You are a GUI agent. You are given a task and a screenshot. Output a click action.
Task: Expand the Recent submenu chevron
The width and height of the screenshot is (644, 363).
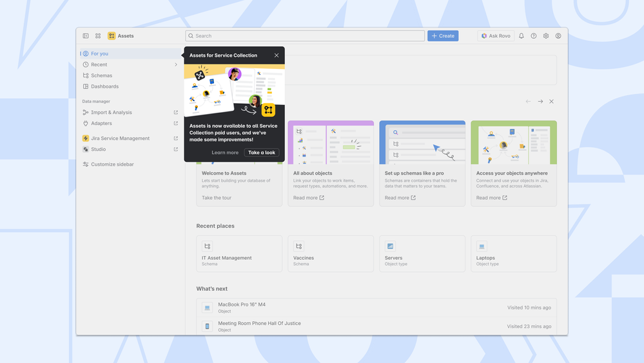pos(176,64)
